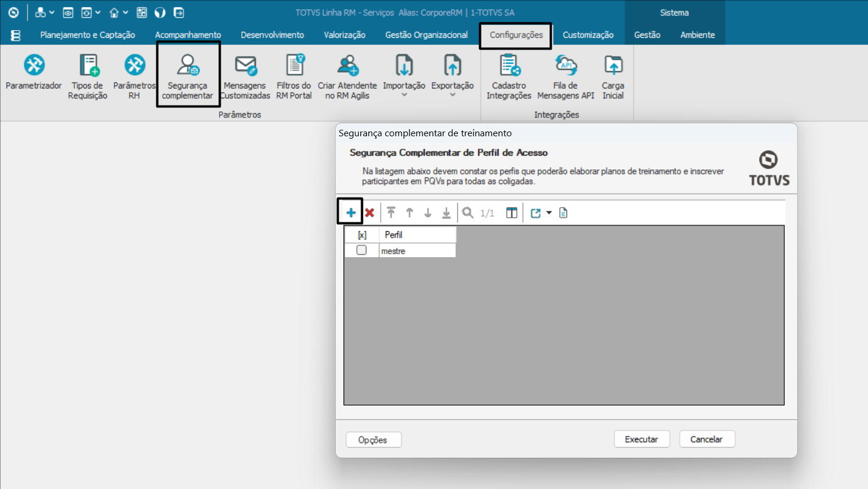Screen dimensions: 868x489
Task: Open Mensagens Customizadas
Action: (245, 77)
